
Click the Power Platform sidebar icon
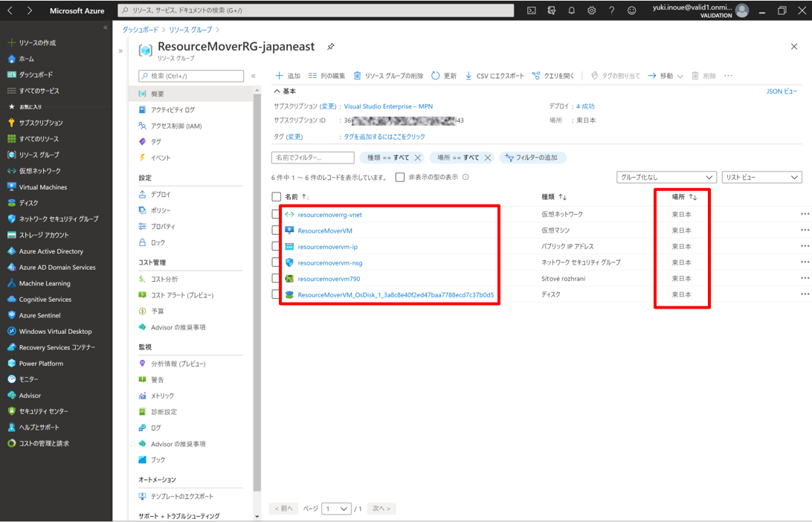(12, 363)
